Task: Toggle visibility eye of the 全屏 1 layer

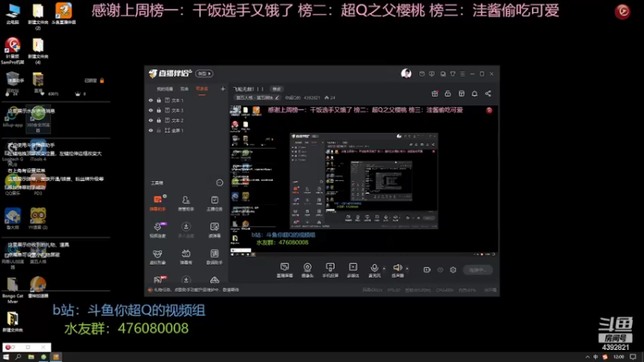Action: tap(151, 130)
